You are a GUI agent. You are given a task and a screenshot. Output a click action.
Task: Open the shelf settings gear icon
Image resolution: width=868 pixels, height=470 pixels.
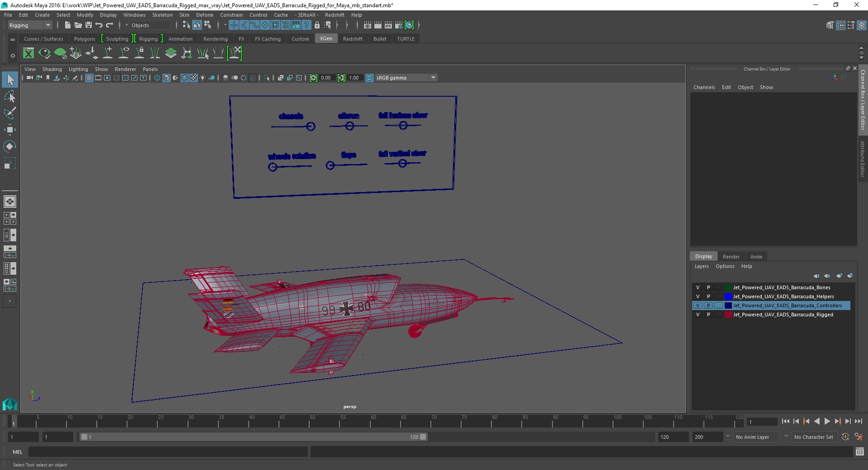coord(13,56)
